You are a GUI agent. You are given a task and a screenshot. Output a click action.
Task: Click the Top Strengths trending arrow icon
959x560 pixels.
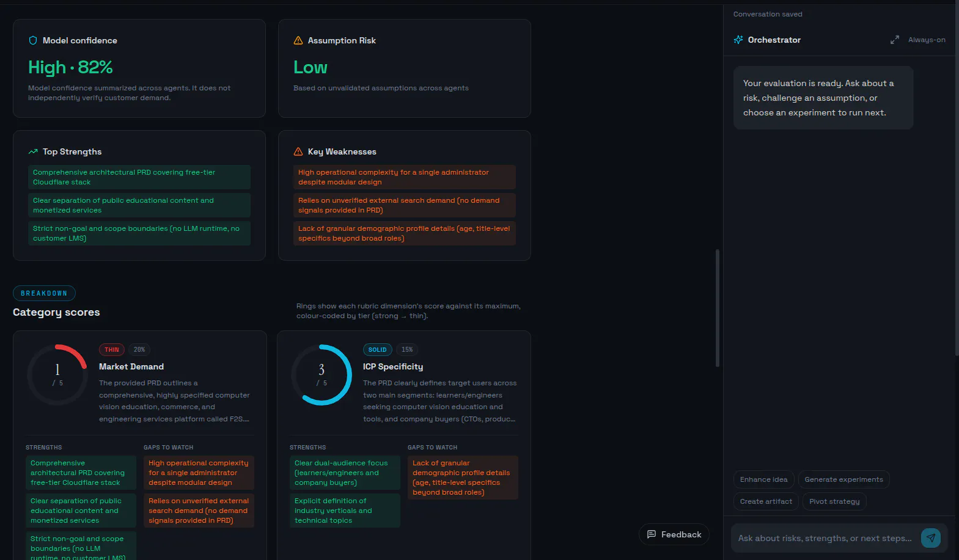(x=33, y=151)
